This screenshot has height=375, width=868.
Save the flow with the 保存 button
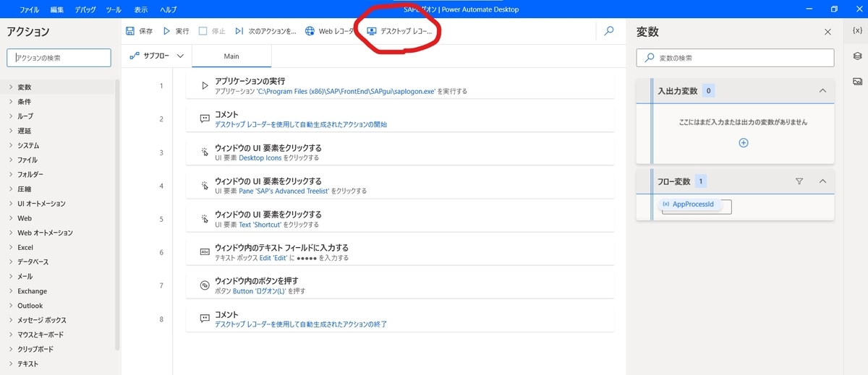139,31
